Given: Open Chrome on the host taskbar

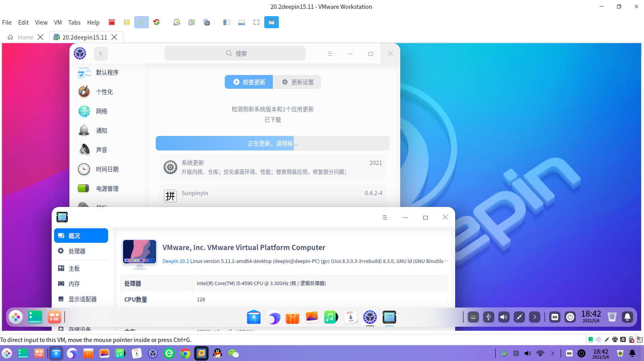Looking at the screenshot, I should pos(185,353).
